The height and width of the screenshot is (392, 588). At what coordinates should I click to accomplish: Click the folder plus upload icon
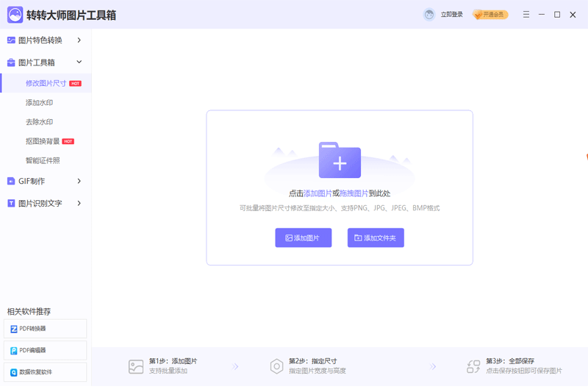(x=340, y=160)
